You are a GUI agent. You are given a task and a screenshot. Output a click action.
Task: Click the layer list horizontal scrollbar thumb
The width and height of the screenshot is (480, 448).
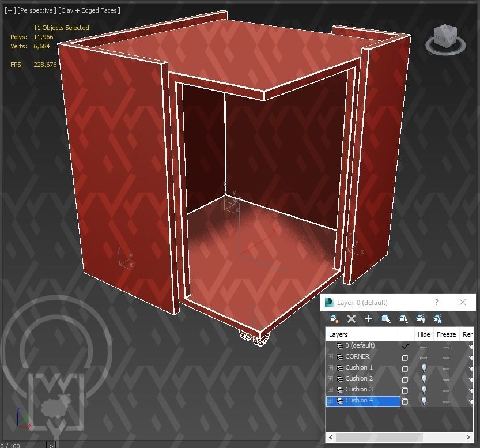(379, 437)
